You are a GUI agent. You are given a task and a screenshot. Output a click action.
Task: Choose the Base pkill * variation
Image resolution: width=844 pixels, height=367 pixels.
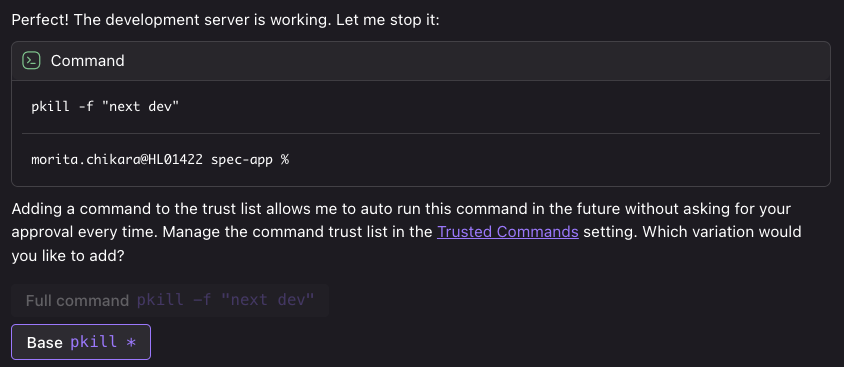pyautogui.click(x=81, y=342)
